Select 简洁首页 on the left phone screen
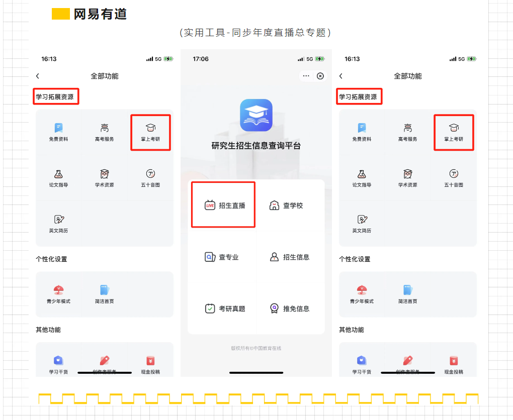The width and height of the screenshot is (513, 420). [x=105, y=294]
